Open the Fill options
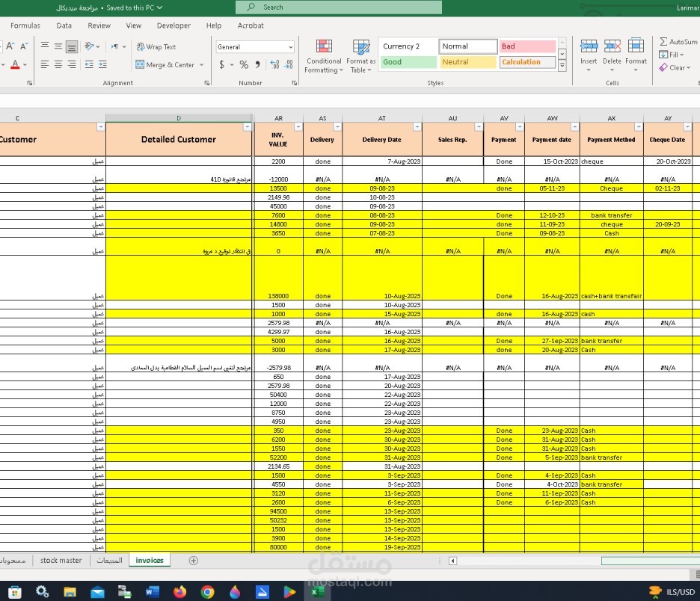The height and width of the screenshot is (601, 700). tap(672, 55)
